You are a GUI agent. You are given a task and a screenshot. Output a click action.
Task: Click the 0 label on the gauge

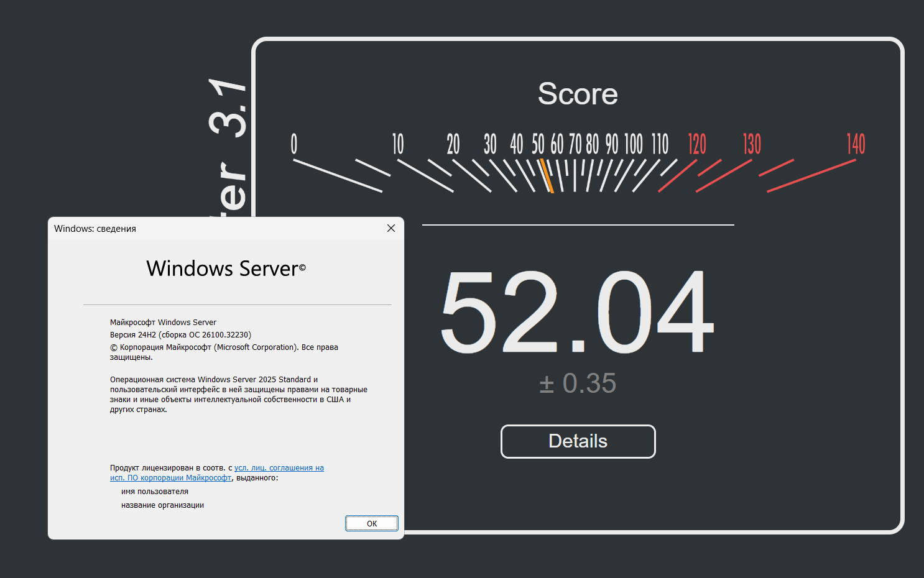click(x=294, y=144)
